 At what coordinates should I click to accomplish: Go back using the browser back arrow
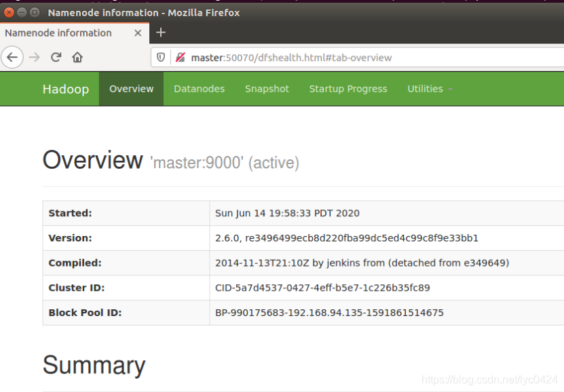pos(12,57)
